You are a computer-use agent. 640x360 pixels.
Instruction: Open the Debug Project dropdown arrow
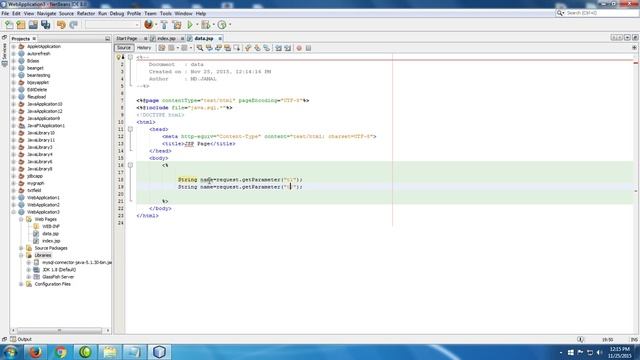213,25
